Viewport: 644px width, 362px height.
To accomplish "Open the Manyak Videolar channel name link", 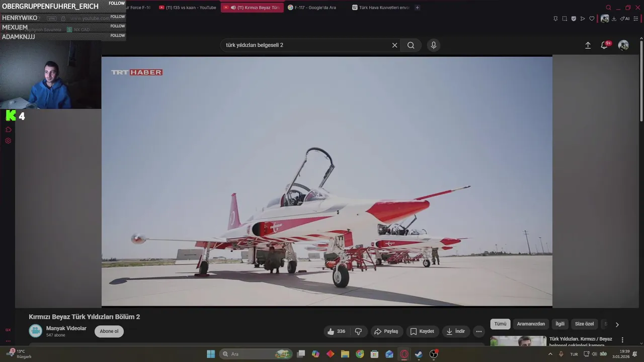I will tap(66, 328).
